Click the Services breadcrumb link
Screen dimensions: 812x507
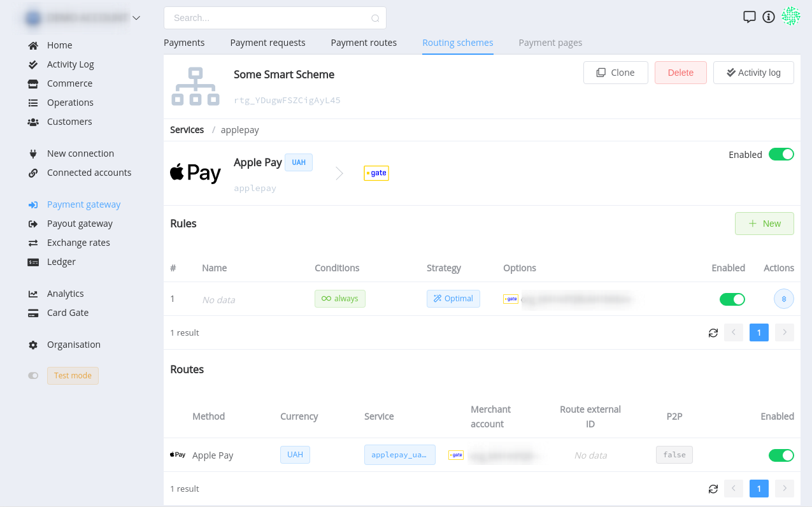point(187,130)
